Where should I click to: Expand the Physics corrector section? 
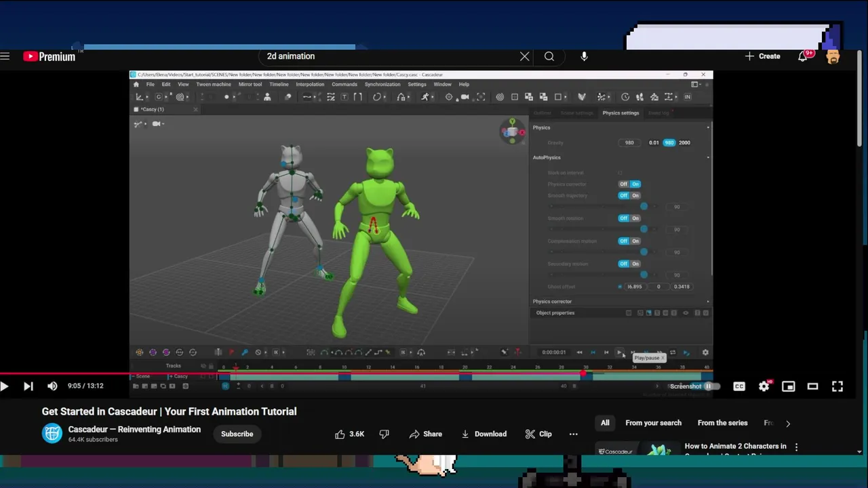(708, 302)
